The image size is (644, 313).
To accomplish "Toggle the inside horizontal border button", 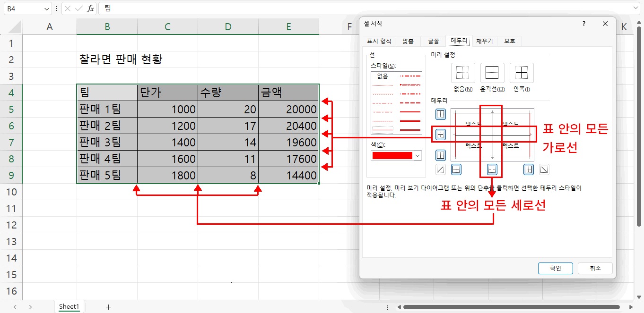I will [x=441, y=135].
